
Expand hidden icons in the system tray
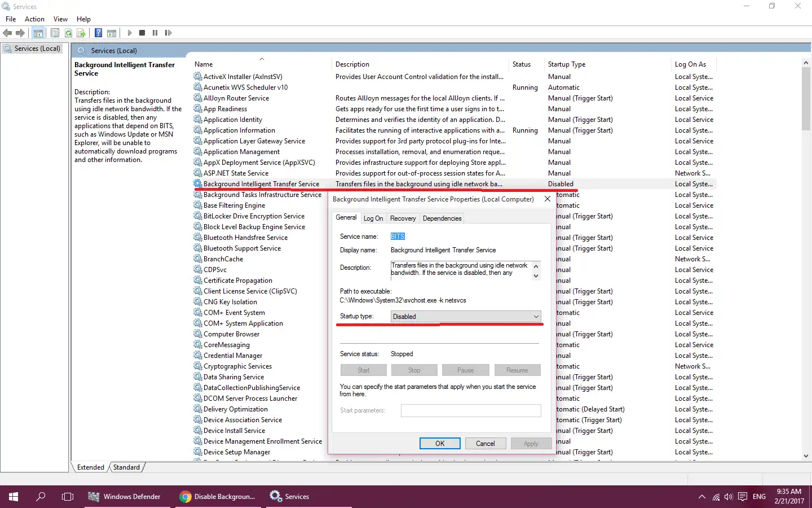[x=701, y=497]
